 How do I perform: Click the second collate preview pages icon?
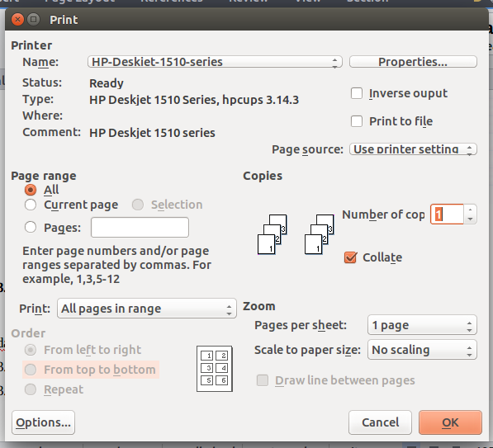pos(320,234)
